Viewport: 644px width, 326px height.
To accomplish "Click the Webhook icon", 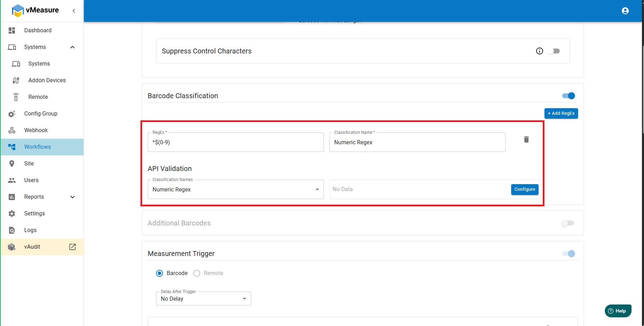I will [x=12, y=130].
